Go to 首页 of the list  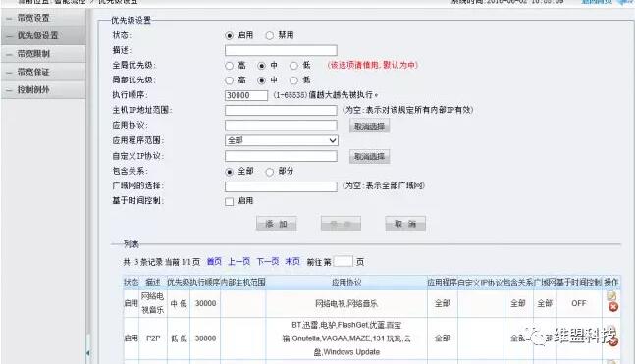(x=214, y=262)
